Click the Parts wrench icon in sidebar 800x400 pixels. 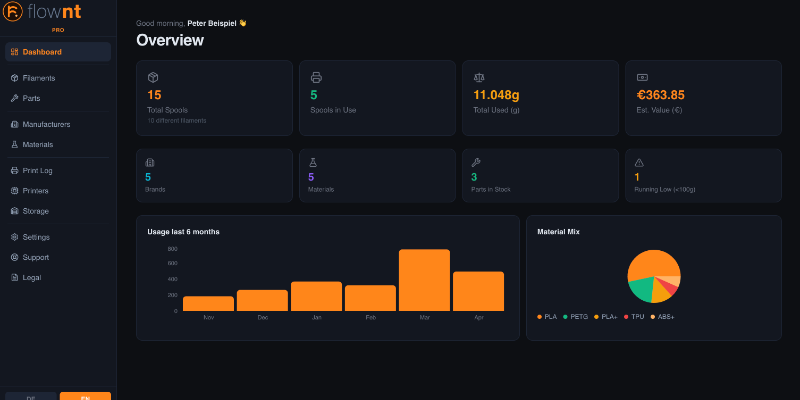pyautogui.click(x=14, y=98)
